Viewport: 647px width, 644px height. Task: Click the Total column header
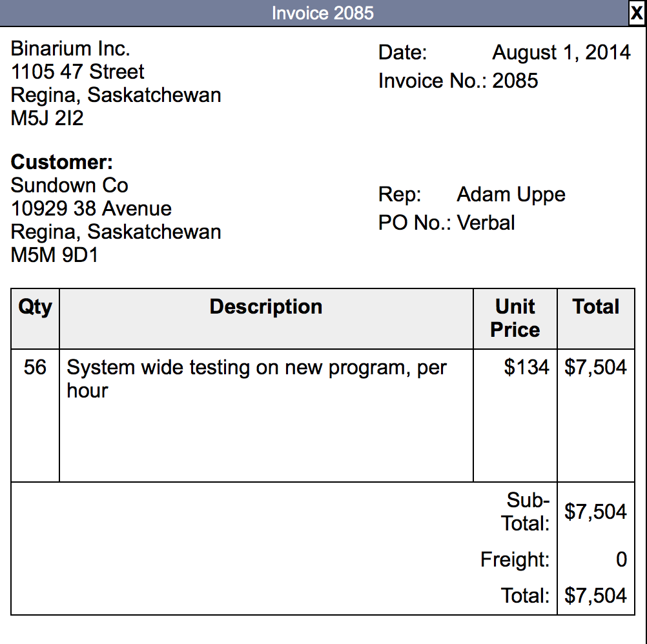[596, 307]
